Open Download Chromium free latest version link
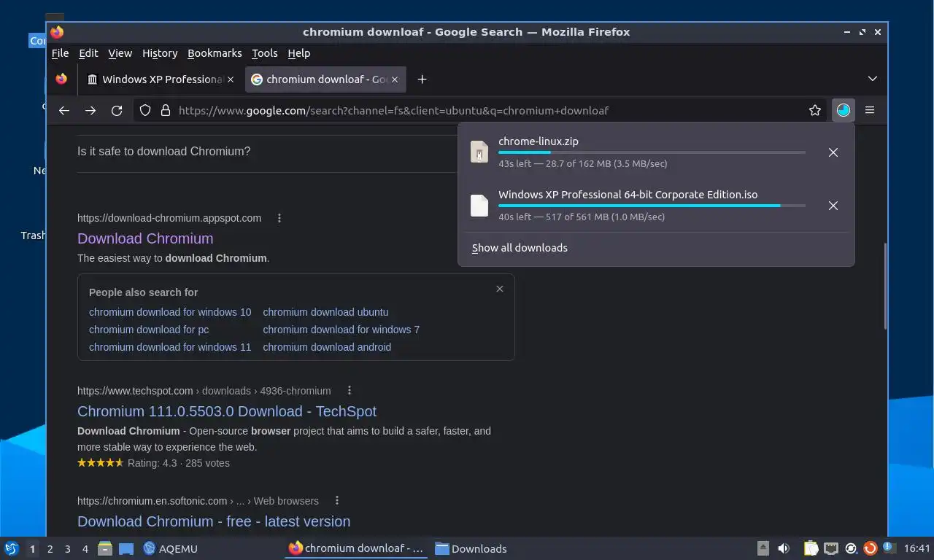This screenshot has width=934, height=560. (214, 521)
